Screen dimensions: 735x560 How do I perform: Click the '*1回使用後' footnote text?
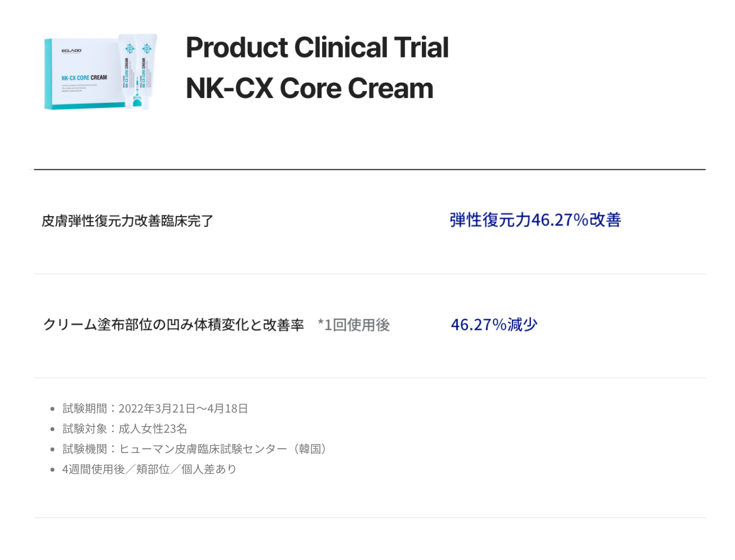[x=354, y=325]
